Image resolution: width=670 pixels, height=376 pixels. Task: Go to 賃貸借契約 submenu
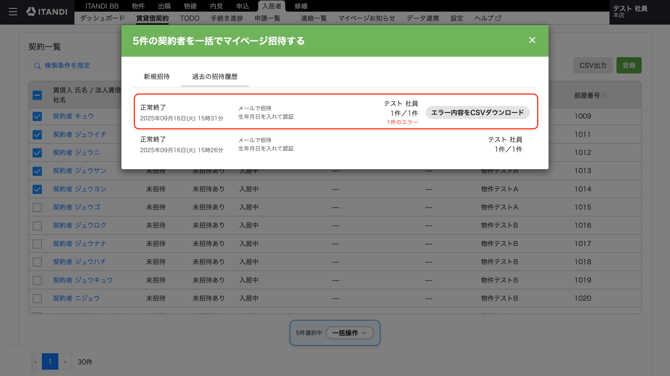click(153, 18)
